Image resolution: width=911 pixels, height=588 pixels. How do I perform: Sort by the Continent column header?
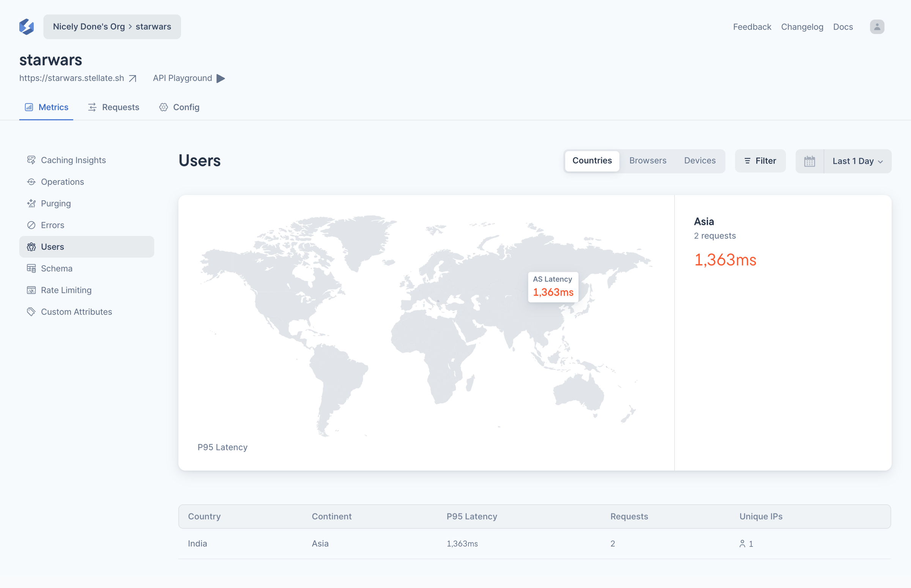[331, 517]
